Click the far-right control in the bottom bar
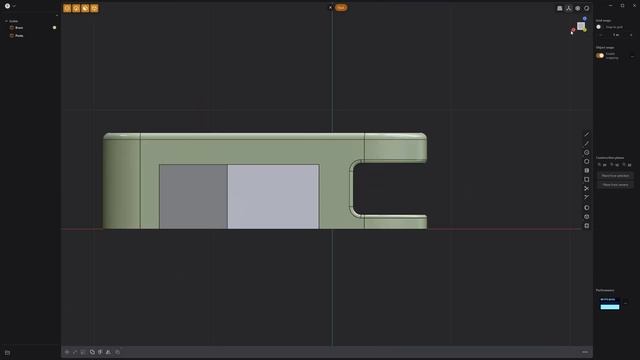This screenshot has width=640, height=360. point(585,352)
